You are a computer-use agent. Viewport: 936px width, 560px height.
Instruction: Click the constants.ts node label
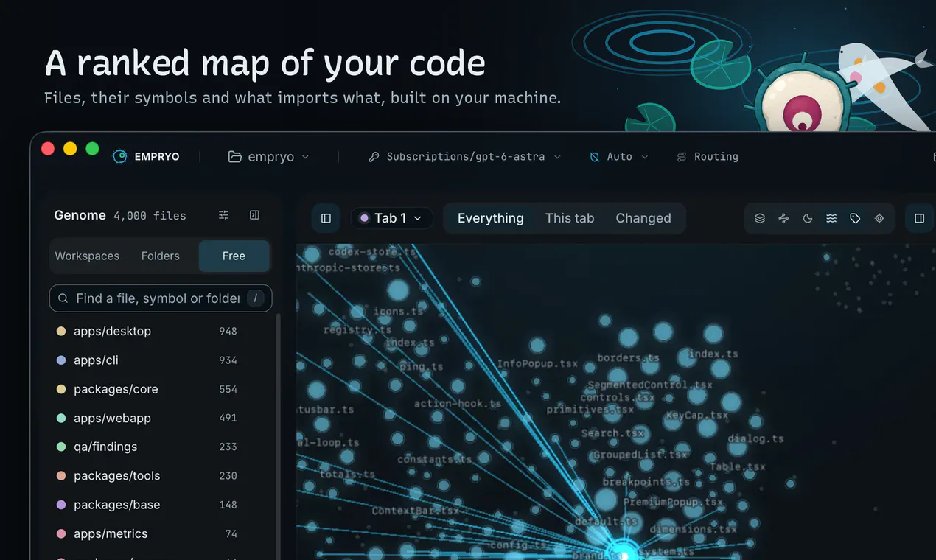pyautogui.click(x=435, y=459)
